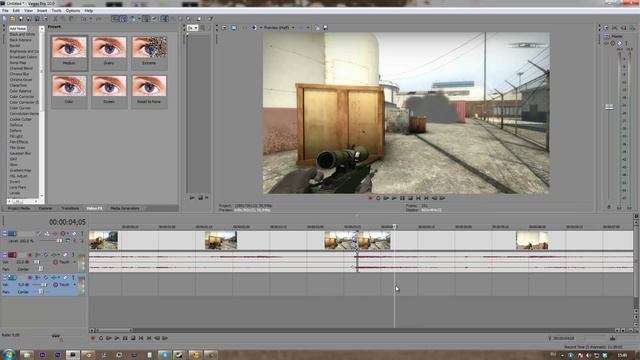
Task: Click the Save Snapshot to File icon
Action: coord(325,28)
